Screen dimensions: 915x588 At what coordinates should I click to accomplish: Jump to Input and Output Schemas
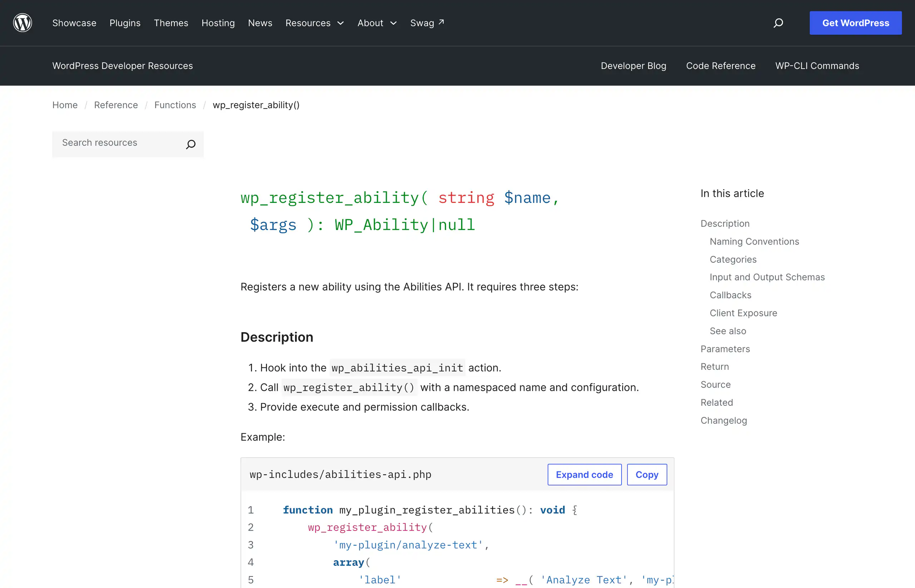point(767,277)
